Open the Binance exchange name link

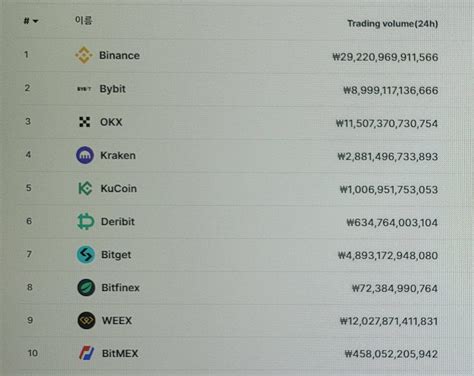119,55
